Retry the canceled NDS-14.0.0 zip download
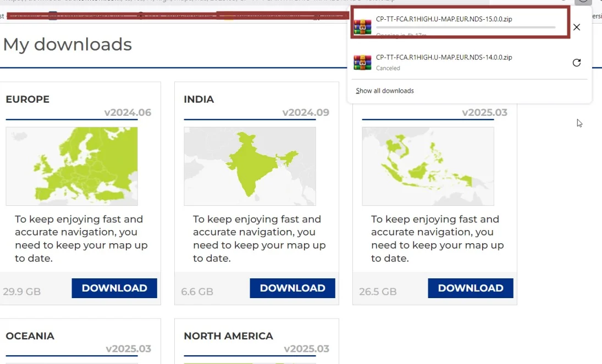Viewport: 602px width, 364px height. pos(576,63)
